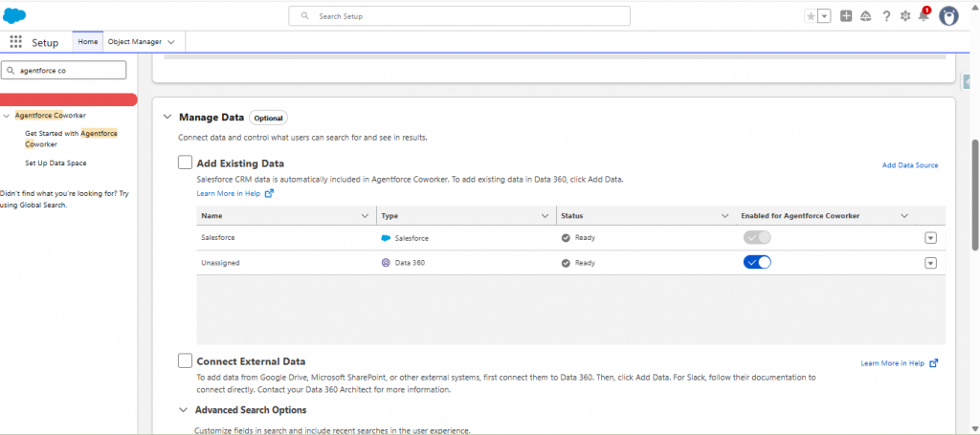Switch to the Object Manager tab

point(134,41)
